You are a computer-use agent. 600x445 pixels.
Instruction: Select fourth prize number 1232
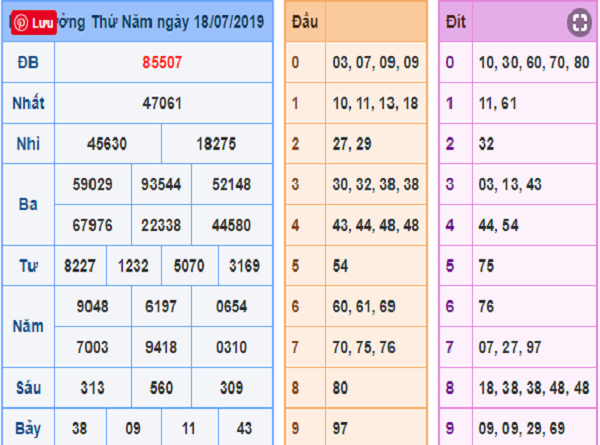tap(133, 266)
